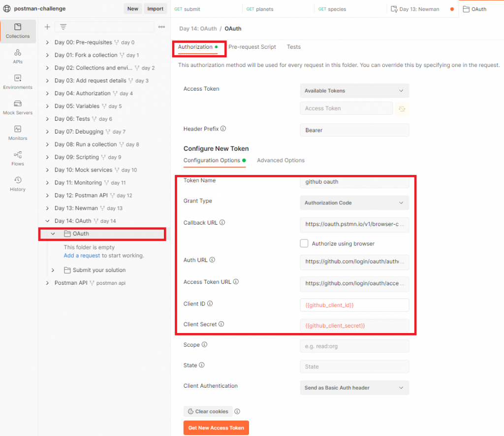Screen dimensions: 504x436
Task: Click the State input field
Action: click(354, 367)
